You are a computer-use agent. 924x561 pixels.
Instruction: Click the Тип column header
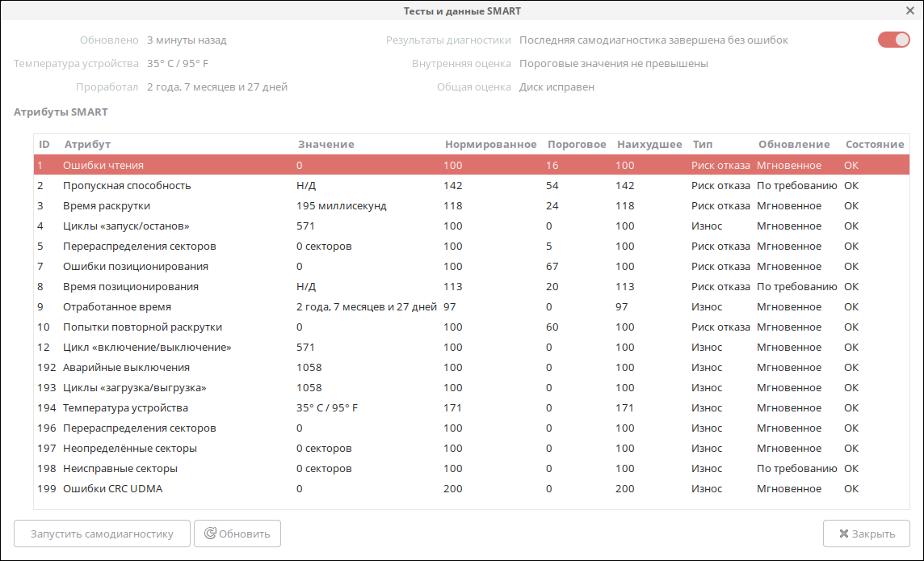pyautogui.click(x=702, y=144)
